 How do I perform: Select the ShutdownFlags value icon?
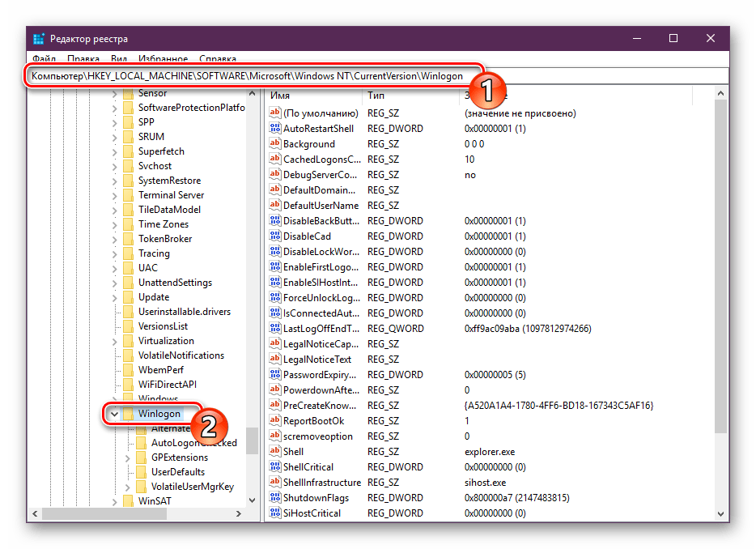tap(274, 498)
